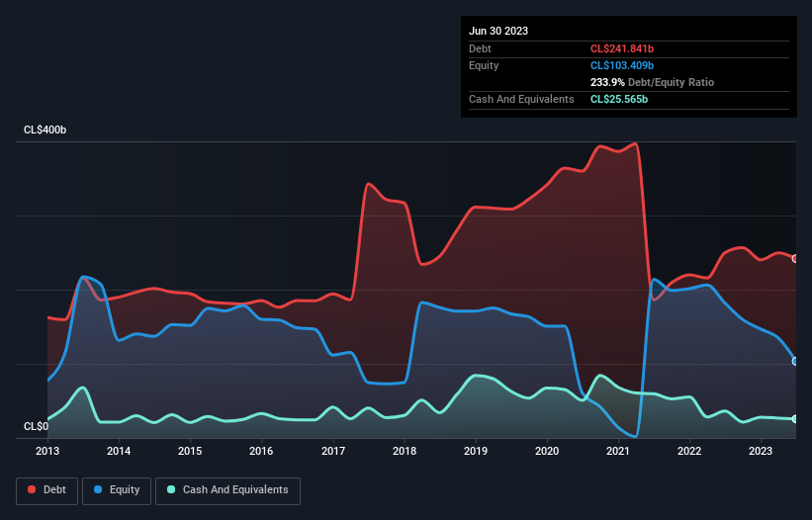The height and width of the screenshot is (520, 812).
Task: Click the Debt row label in tooltip
Action: pyautogui.click(x=480, y=48)
